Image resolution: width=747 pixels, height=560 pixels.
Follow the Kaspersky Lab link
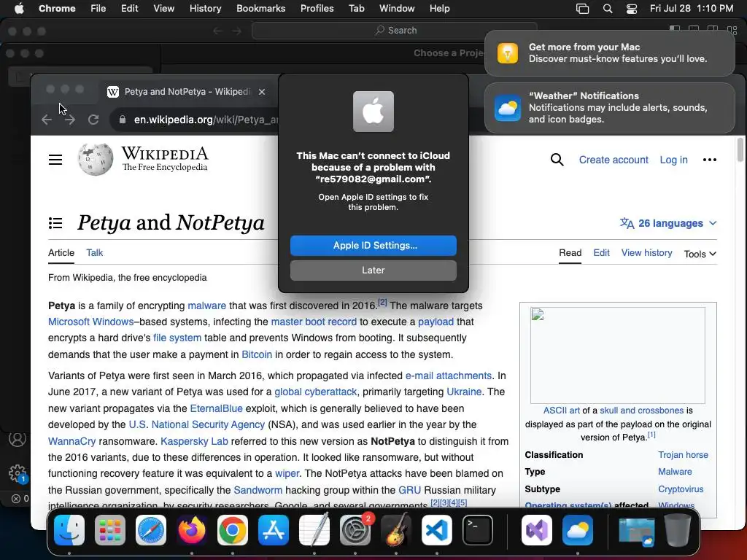(194, 441)
